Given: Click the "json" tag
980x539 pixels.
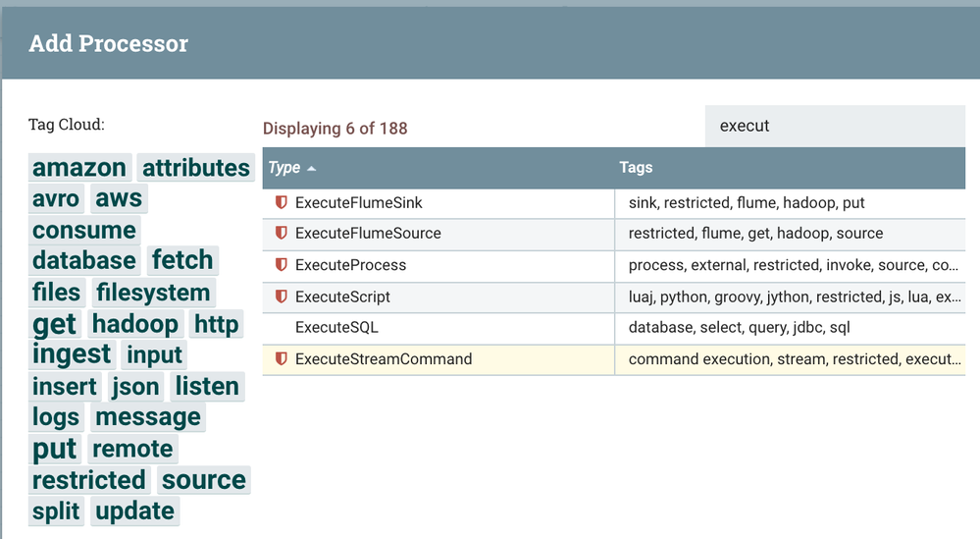Looking at the screenshot, I should [136, 387].
